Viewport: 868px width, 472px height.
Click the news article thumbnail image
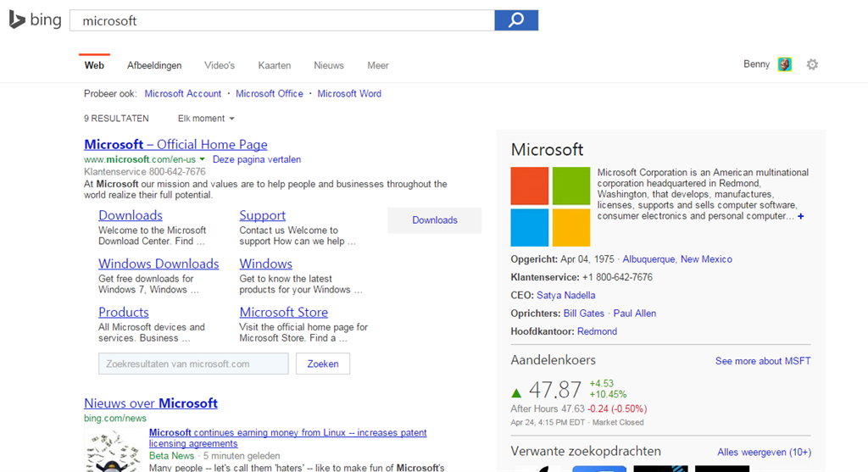click(112, 451)
